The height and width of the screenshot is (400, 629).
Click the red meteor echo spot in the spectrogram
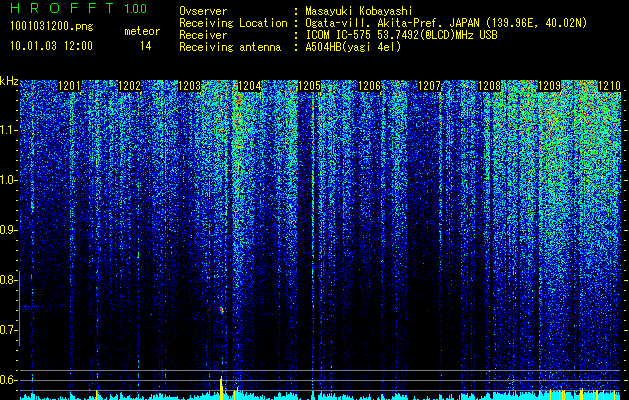[x=221, y=310]
